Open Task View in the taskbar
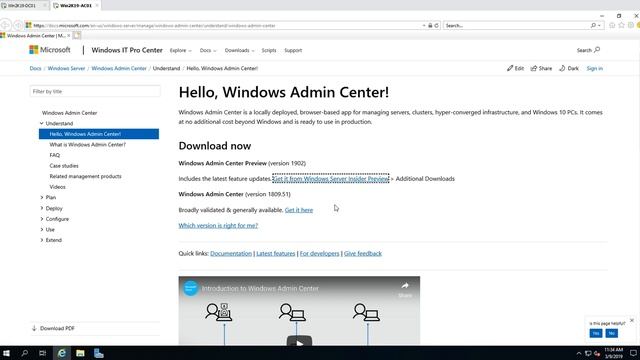640x360 pixels. 42,353
